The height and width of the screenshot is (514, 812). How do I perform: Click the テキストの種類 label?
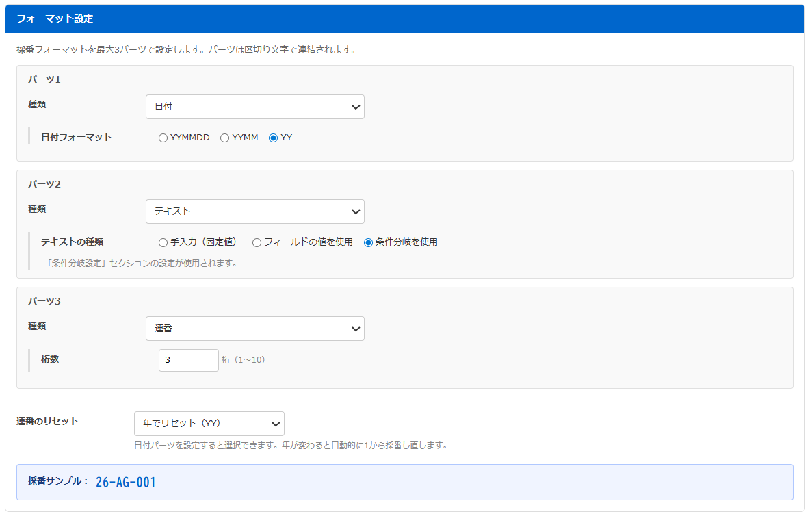tap(73, 242)
